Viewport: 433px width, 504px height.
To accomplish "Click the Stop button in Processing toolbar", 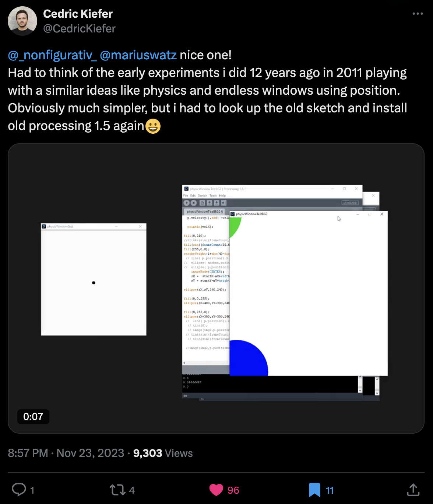I will pyautogui.click(x=193, y=203).
